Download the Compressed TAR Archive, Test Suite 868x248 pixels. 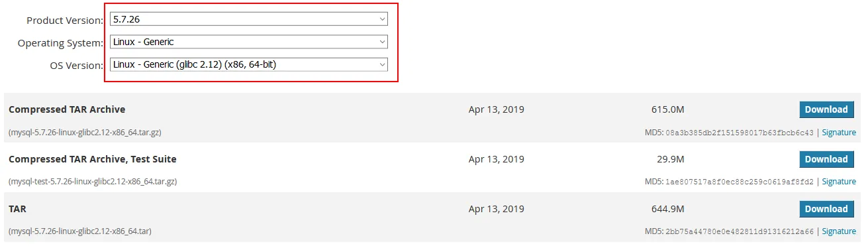(826, 159)
